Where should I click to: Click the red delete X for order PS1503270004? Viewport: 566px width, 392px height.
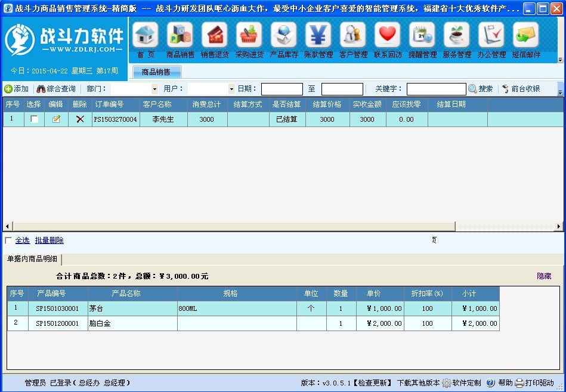coord(80,119)
